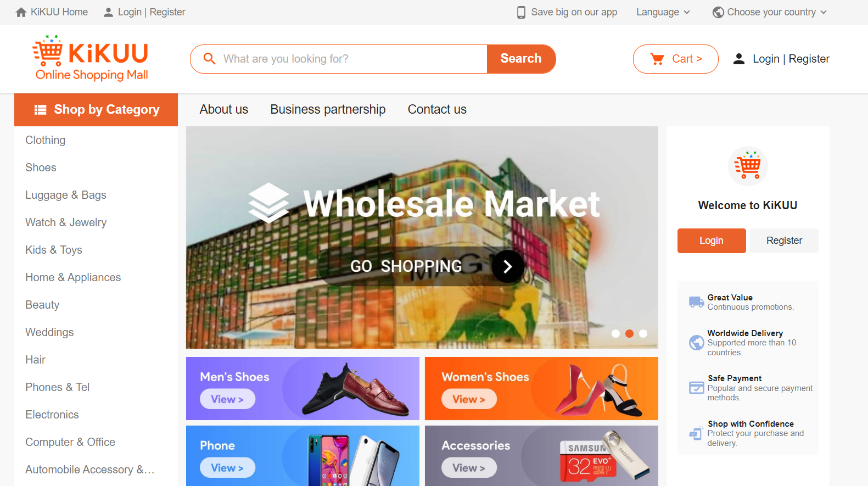Select the first carousel dot indicator

[615, 333]
